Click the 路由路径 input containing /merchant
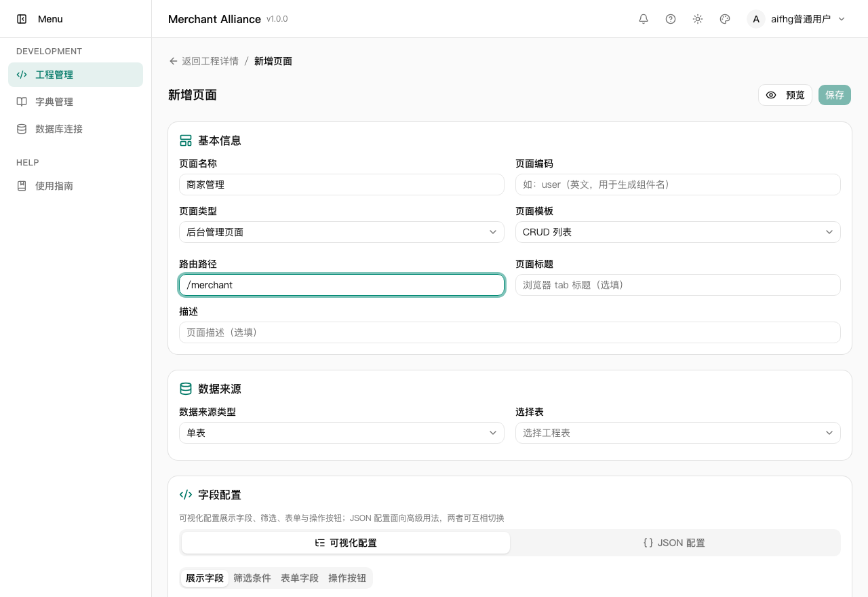The image size is (868, 597). click(342, 285)
